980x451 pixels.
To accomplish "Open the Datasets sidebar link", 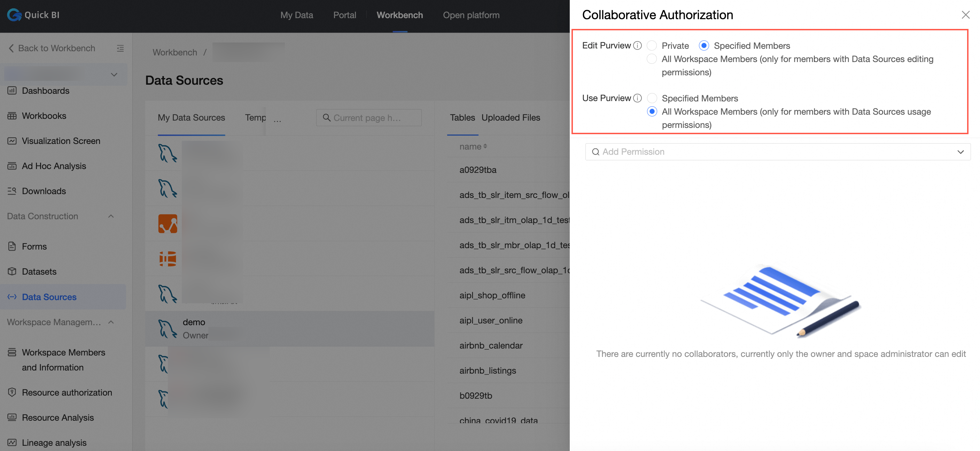I will coord(39,272).
